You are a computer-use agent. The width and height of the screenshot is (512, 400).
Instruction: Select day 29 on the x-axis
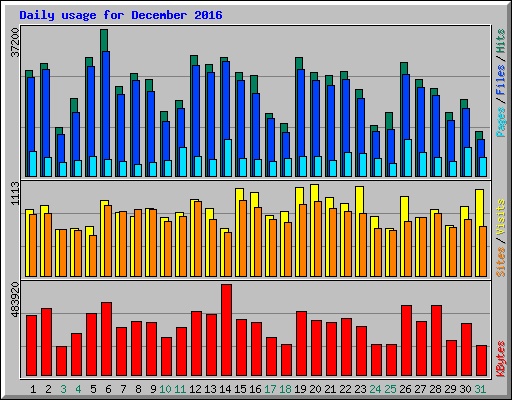point(450,389)
